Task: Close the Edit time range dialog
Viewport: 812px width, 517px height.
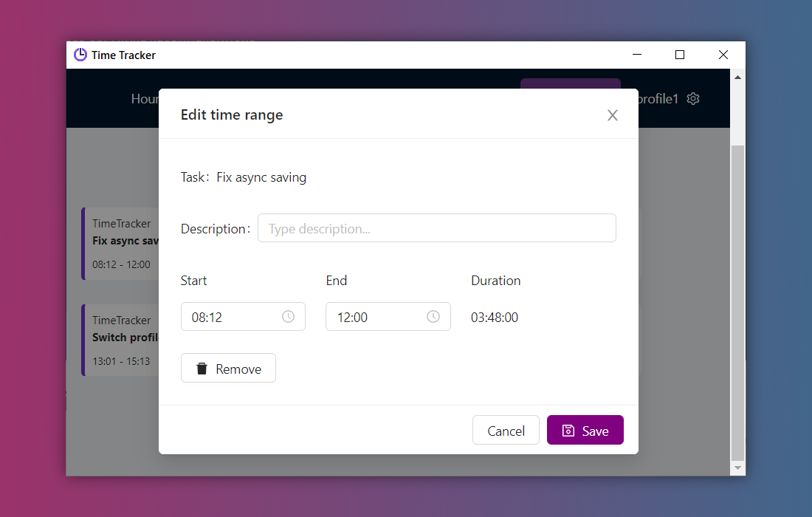Action: (613, 115)
